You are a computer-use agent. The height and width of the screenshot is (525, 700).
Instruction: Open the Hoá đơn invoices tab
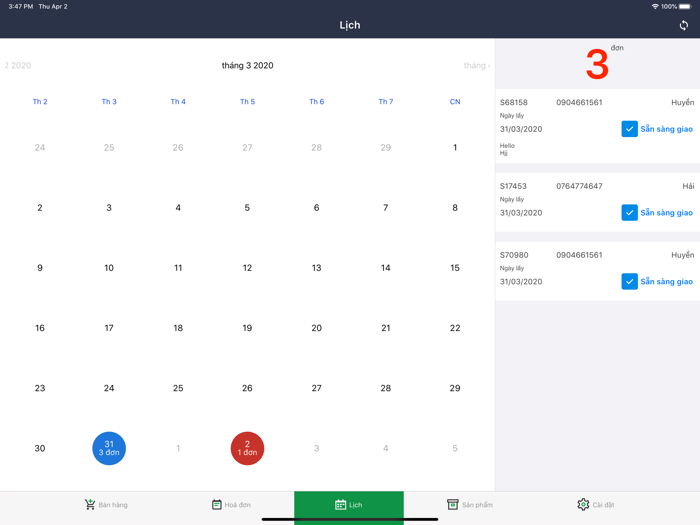tap(231, 504)
